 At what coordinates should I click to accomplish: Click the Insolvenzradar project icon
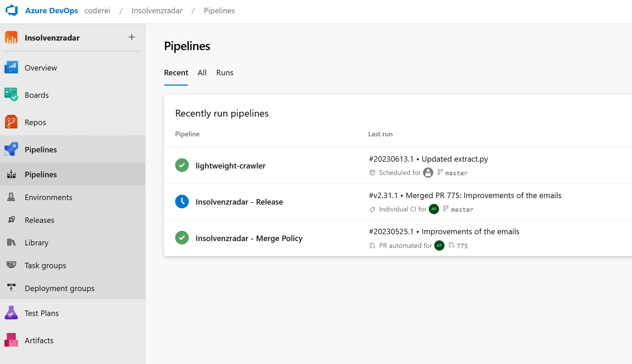(x=11, y=38)
